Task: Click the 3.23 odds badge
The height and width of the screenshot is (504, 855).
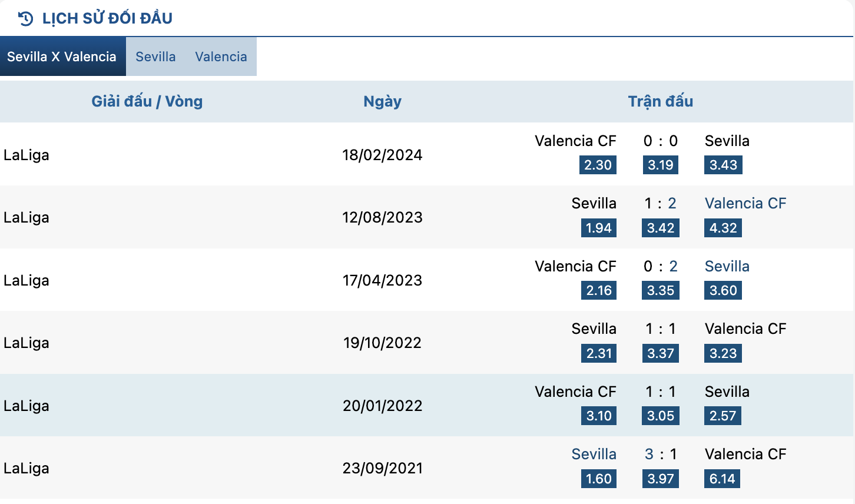Action: click(723, 353)
